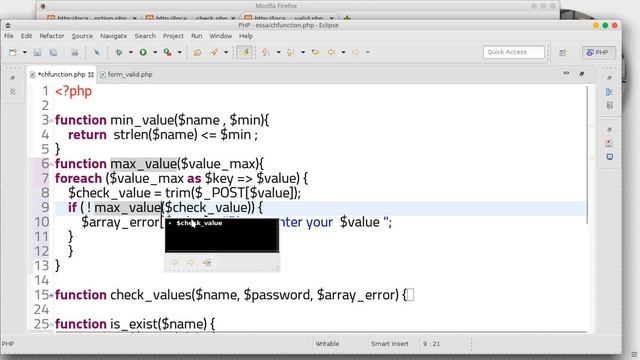The image size is (640, 360).
Task: Open the red view icon in lower right sidebar
Action: [x=609, y=143]
